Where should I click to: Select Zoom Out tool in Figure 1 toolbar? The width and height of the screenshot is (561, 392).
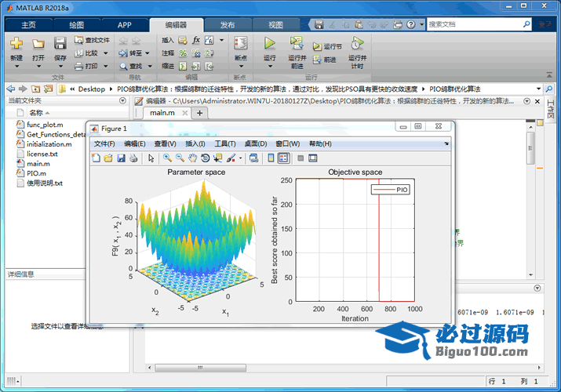(x=180, y=158)
